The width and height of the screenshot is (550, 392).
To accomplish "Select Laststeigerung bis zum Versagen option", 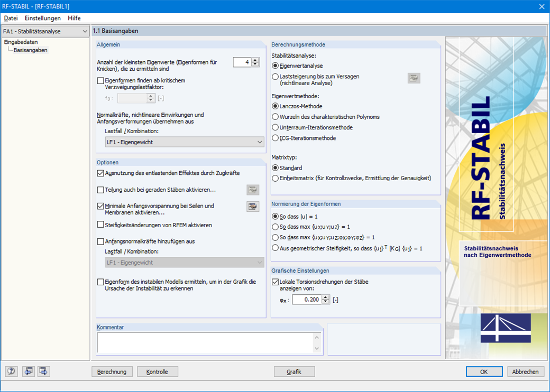I will click(276, 77).
